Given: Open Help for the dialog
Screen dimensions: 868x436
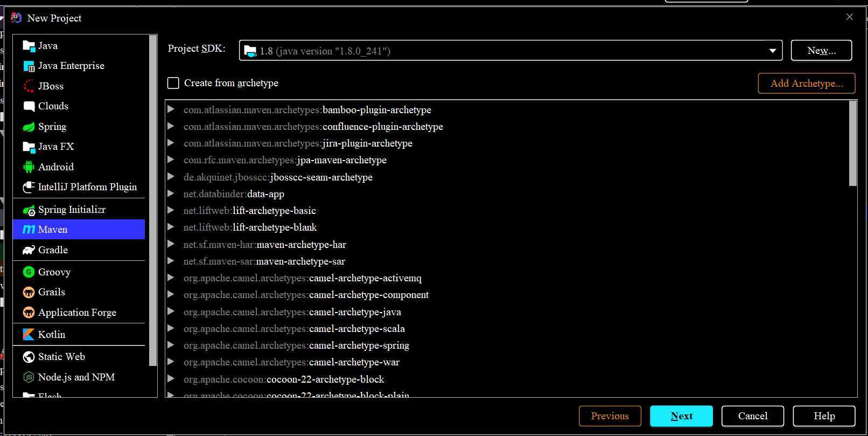Looking at the screenshot, I should pyautogui.click(x=824, y=416).
